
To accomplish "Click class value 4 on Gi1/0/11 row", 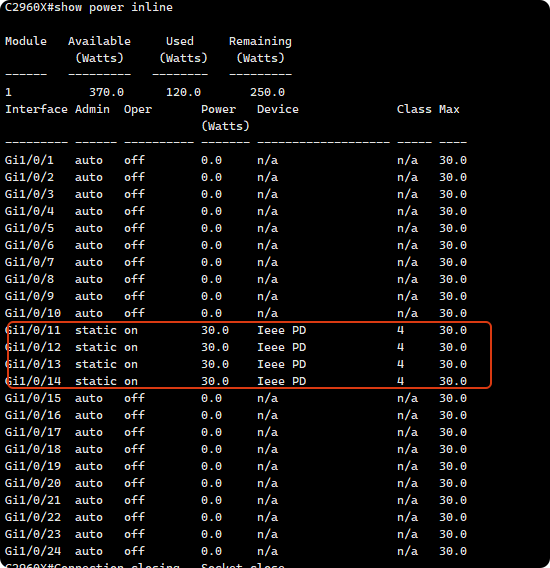I will click(x=400, y=330).
